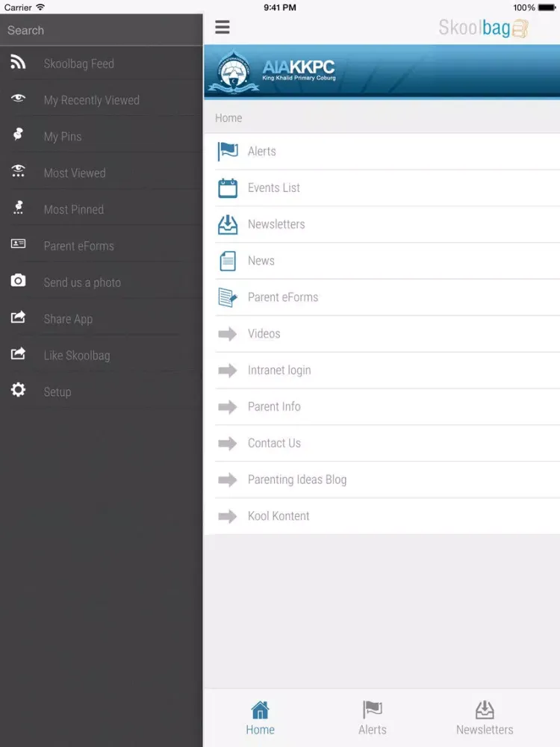560x747 pixels.
Task: Tap the News document icon
Action: click(x=227, y=261)
